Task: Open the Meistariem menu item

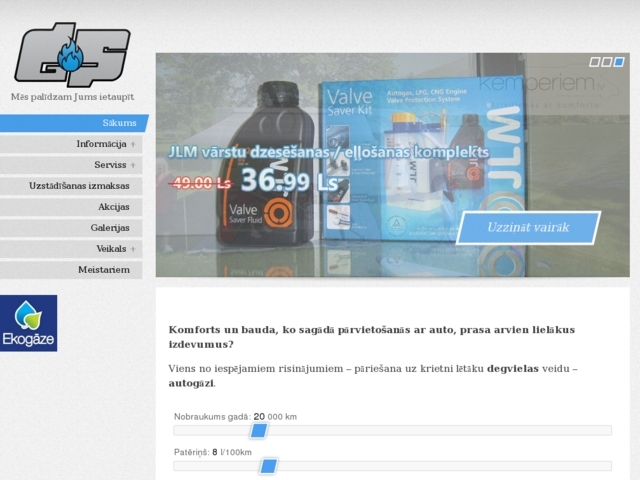Action: 71,270
